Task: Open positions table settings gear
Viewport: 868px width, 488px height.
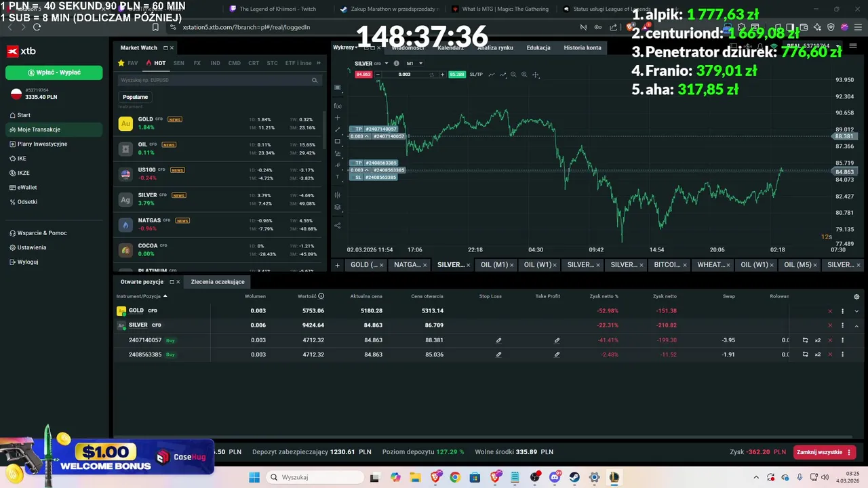Action: [x=856, y=297]
